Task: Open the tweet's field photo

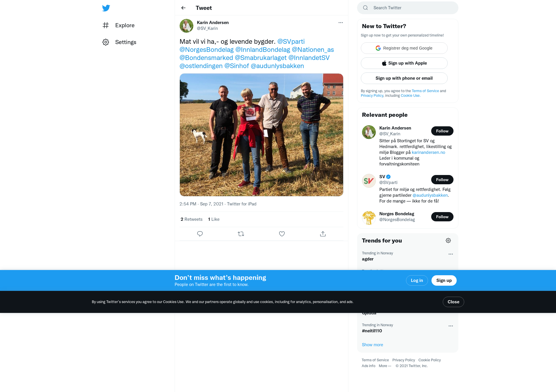Action: pos(261,135)
